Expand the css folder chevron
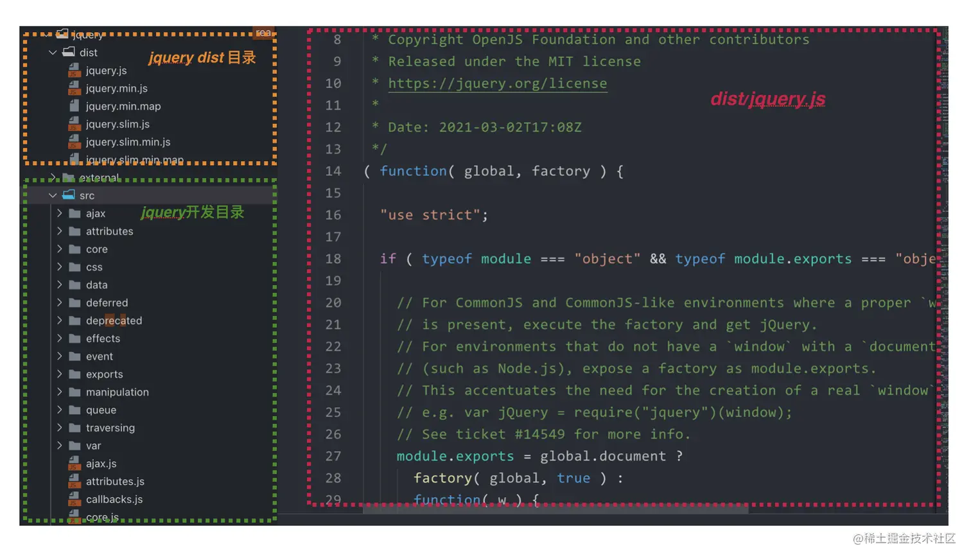 click(x=59, y=267)
